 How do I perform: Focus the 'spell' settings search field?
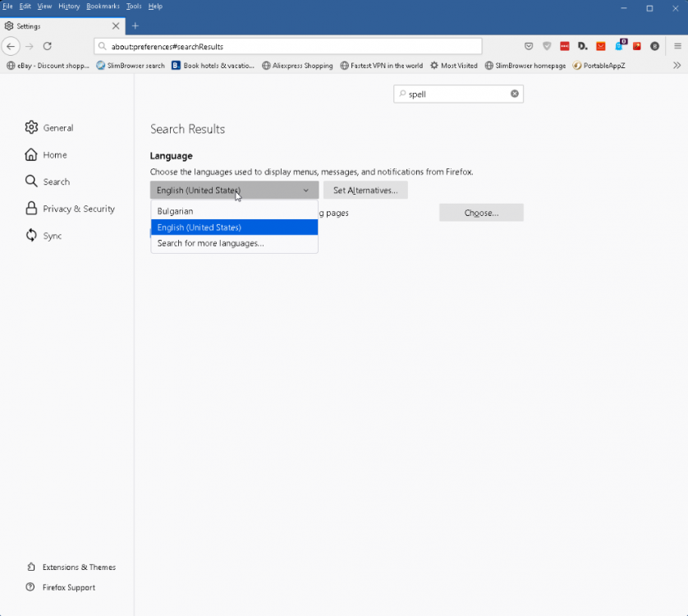[456, 94]
